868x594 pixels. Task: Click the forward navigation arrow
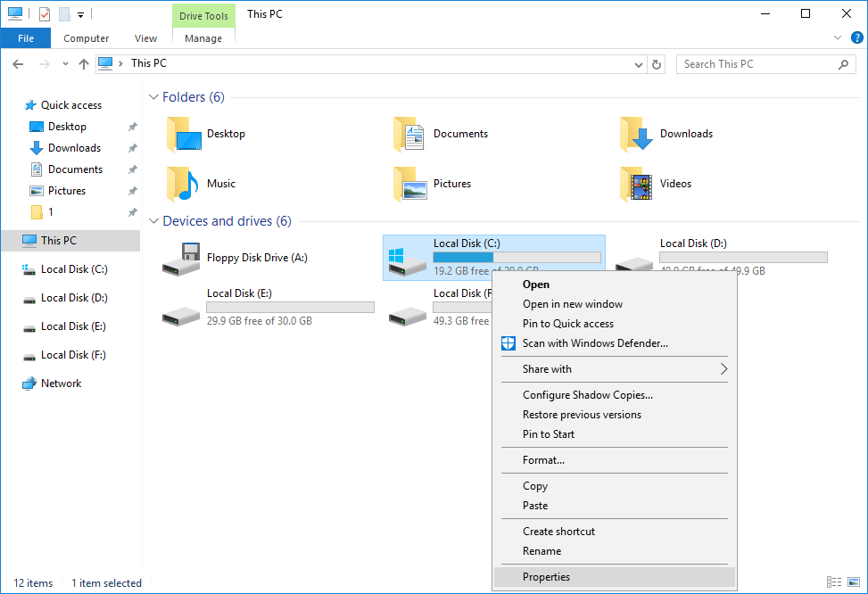pos(45,64)
